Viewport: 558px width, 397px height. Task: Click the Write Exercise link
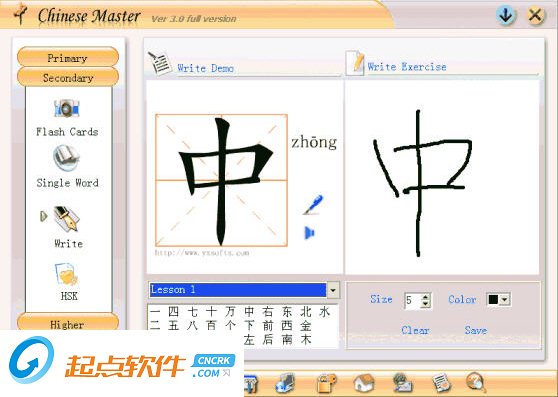coord(407,67)
